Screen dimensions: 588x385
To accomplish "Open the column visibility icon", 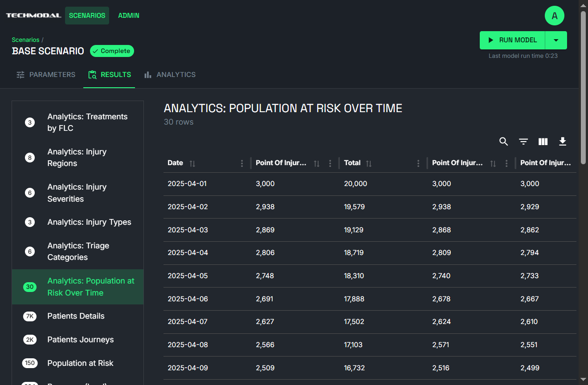I will (x=543, y=142).
